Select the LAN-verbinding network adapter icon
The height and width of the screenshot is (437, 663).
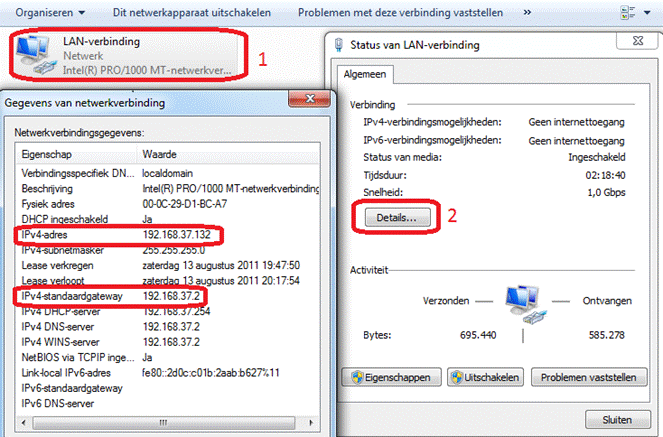pos(35,55)
